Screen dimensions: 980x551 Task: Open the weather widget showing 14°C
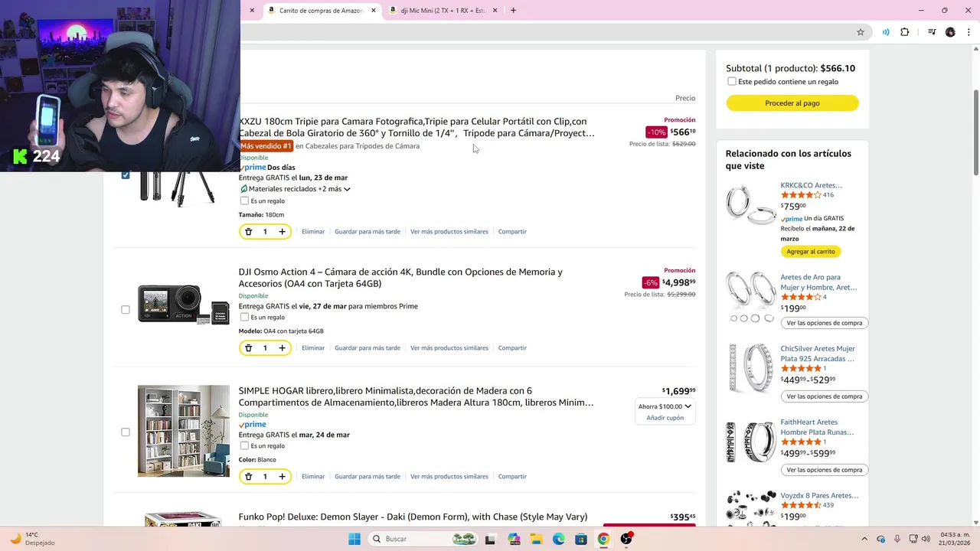(32, 539)
